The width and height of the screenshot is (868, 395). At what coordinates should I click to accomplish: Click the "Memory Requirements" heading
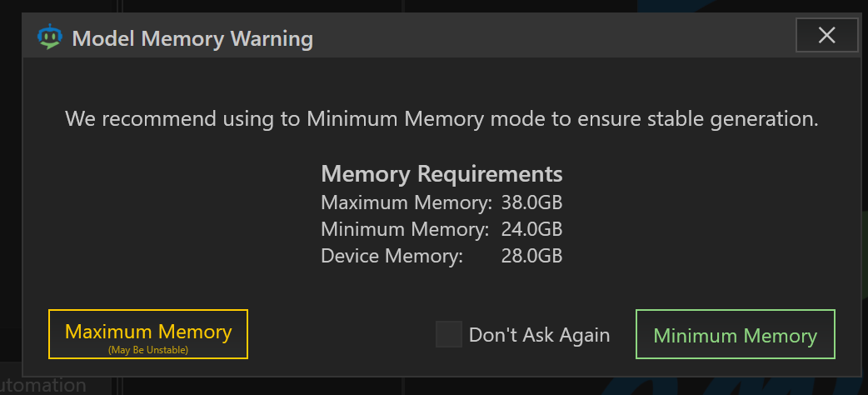pos(441,174)
